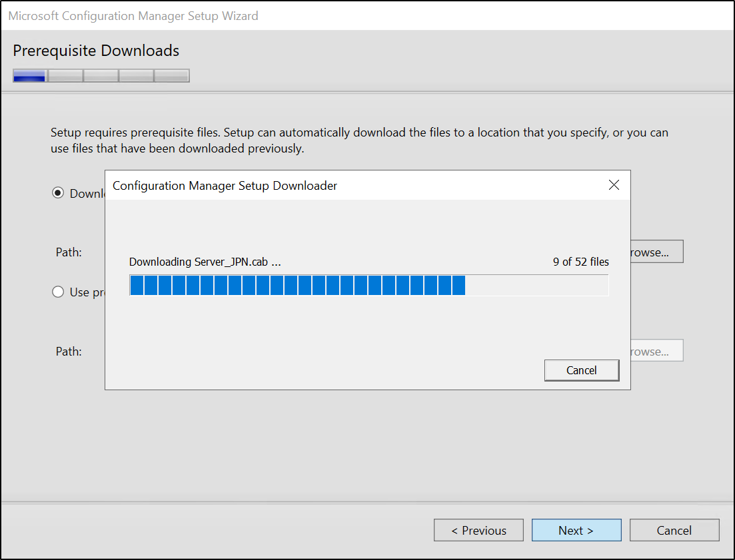The height and width of the screenshot is (560, 735).
Task: Click the first Path label
Action: tap(69, 252)
